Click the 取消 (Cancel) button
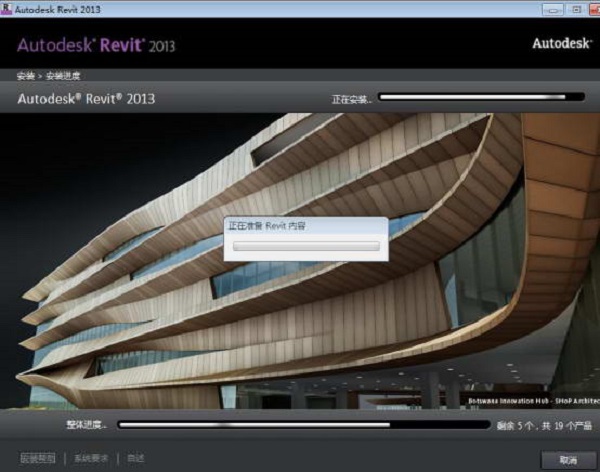This screenshot has width=600, height=472. pos(569,460)
